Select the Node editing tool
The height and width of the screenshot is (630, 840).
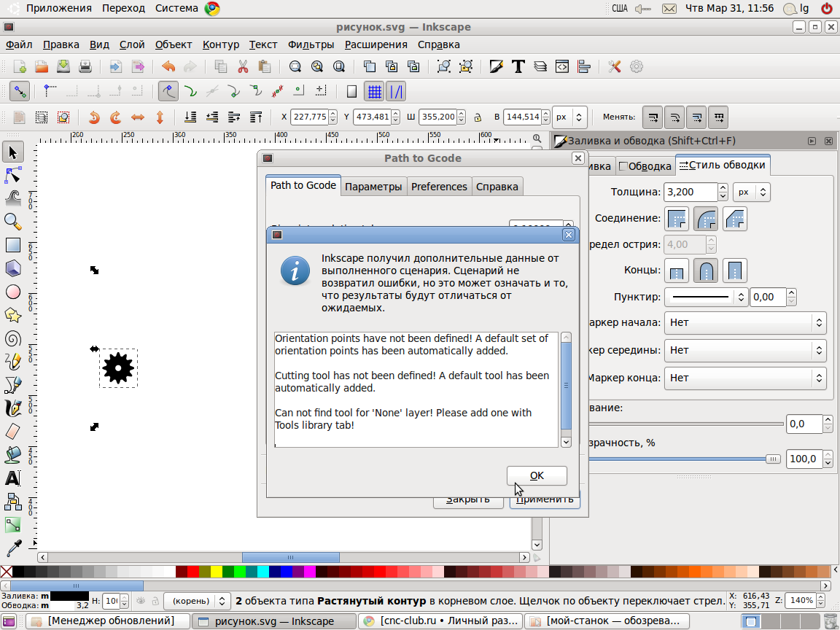13,175
